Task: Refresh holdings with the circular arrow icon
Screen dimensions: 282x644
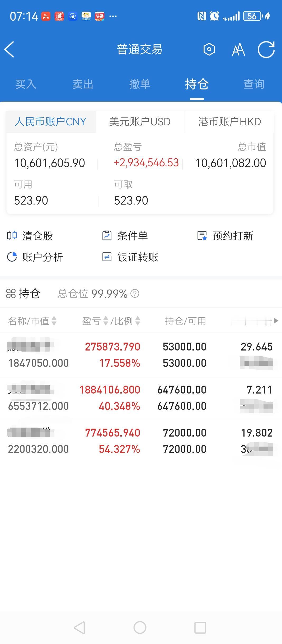Action: (x=266, y=49)
